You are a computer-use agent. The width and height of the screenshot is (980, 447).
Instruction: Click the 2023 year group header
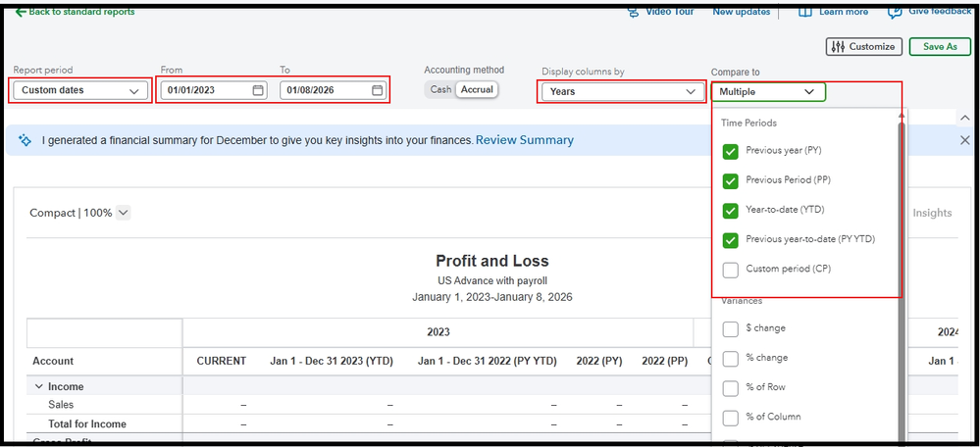[438, 332]
